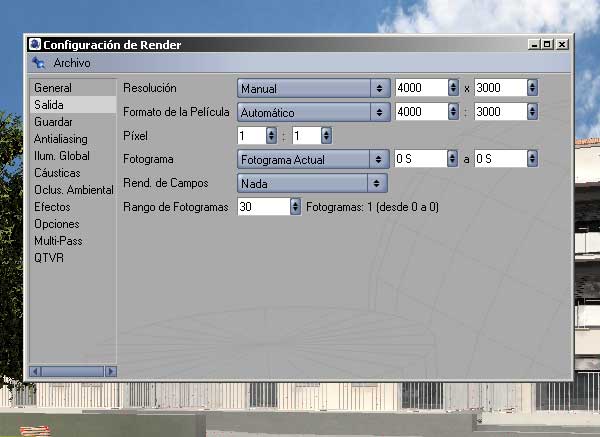Click the Resolución height field 3000
Image resolution: width=600 pixels, height=437 pixels.
click(x=501, y=88)
